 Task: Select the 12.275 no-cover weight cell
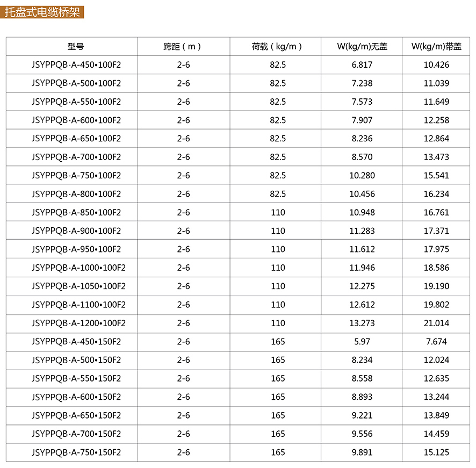click(x=362, y=286)
